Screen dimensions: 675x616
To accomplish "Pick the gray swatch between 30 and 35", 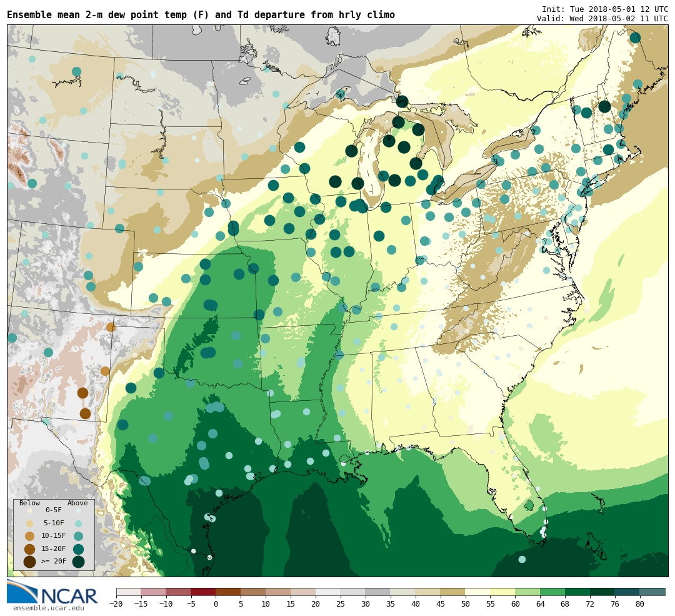I will 378,592.
